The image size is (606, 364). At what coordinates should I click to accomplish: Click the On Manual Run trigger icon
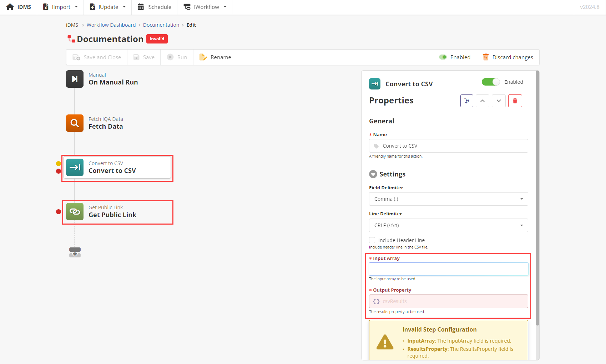click(x=75, y=79)
